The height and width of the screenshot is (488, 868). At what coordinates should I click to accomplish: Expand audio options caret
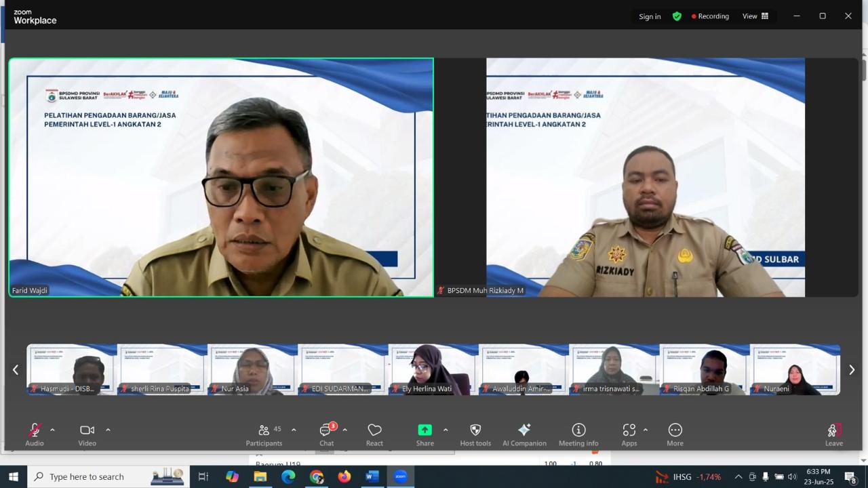tap(52, 430)
